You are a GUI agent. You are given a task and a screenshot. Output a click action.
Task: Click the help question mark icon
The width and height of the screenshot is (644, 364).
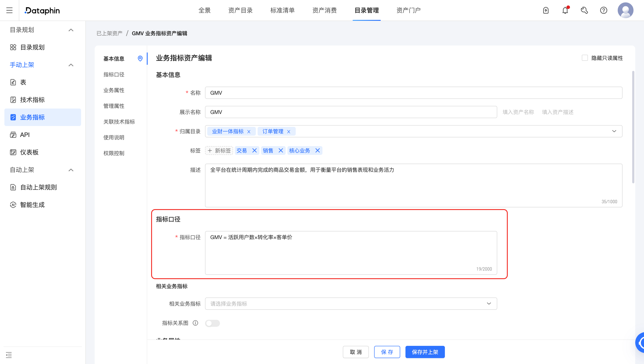(x=603, y=10)
